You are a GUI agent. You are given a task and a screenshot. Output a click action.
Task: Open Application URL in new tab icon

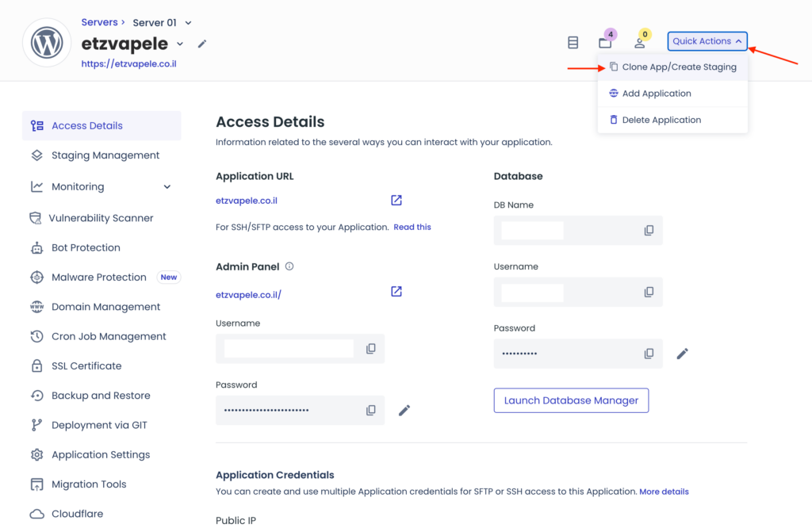pos(396,201)
